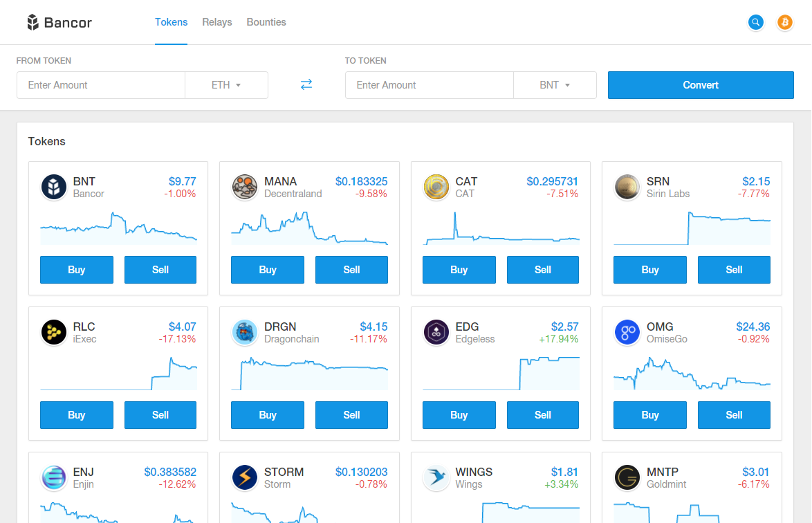Buy MANA token
Screen dimensions: 812x523
tap(268, 270)
